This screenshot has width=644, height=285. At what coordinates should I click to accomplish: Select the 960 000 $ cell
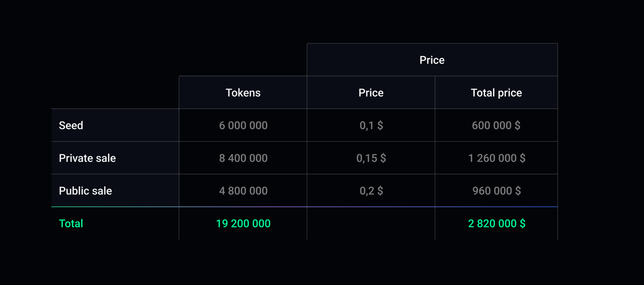pyautogui.click(x=496, y=191)
